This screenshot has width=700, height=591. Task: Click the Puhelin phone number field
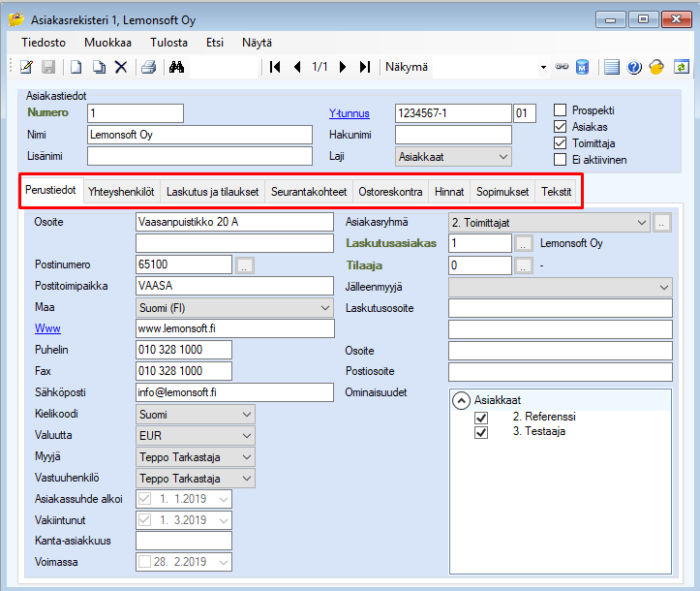pyautogui.click(x=184, y=350)
